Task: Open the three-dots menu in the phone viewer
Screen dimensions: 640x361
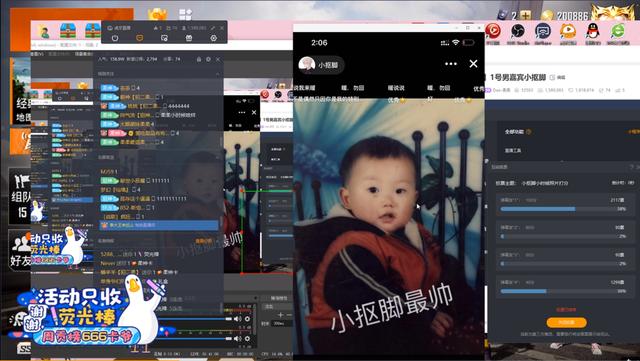Action: pyautogui.click(x=451, y=64)
